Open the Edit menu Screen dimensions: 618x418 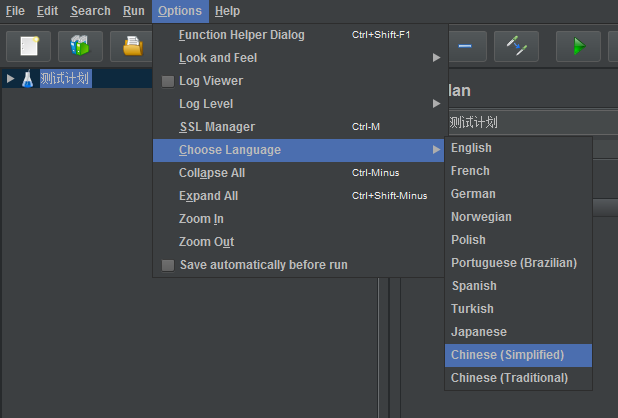pyautogui.click(x=47, y=11)
